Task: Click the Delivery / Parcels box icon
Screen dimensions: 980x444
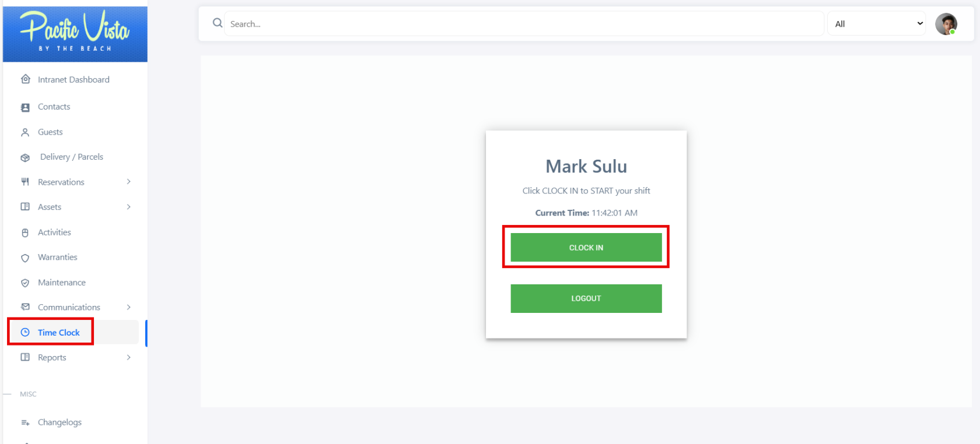Action: (25, 157)
